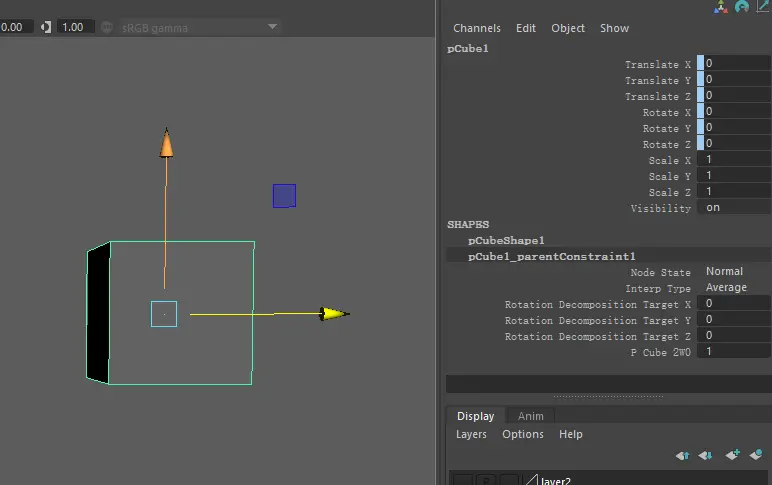The height and width of the screenshot is (485, 772).
Task: Click the gamma icon beside the 1.00 field
Action: pos(46,27)
